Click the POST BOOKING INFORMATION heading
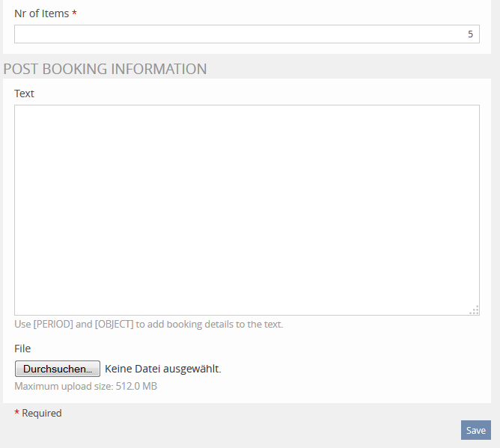Viewport: 500px width, 448px height. [x=105, y=70]
